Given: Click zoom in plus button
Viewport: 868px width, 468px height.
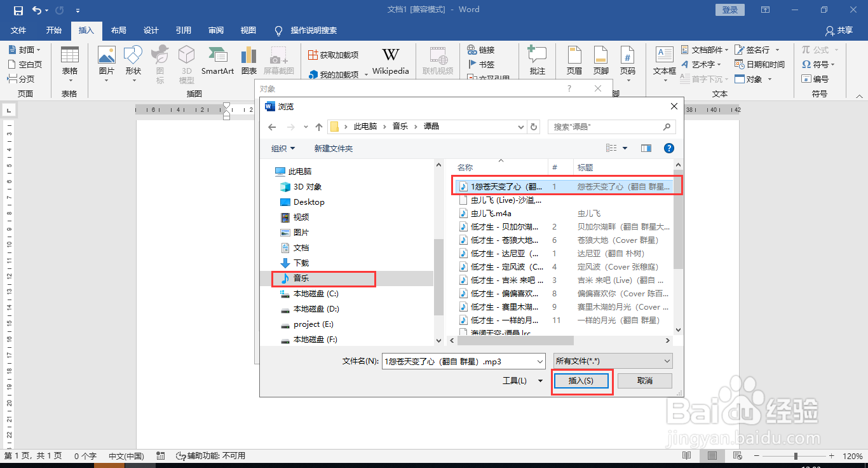Looking at the screenshot, I should (831, 456).
